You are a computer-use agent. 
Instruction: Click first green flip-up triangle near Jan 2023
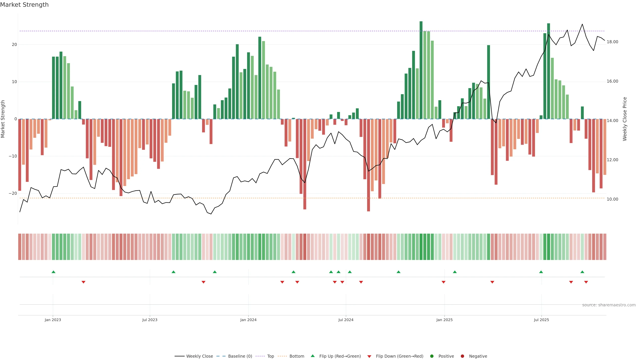click(53, 272)
